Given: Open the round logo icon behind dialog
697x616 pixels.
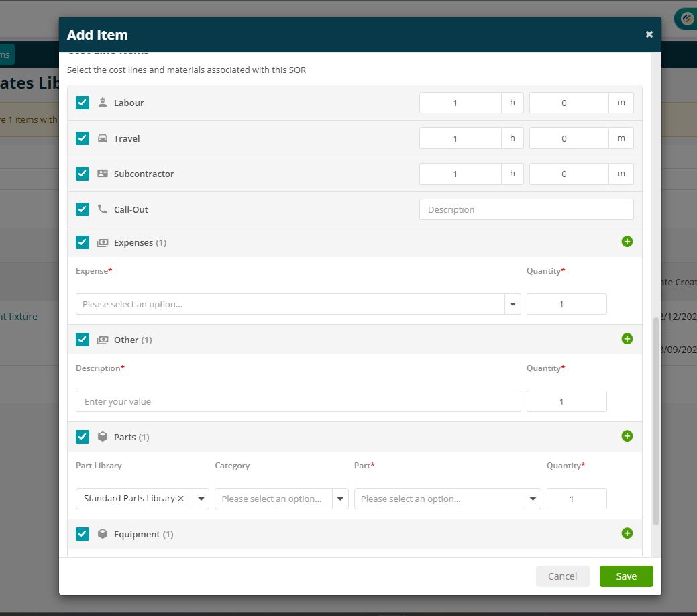Looking at the screenshot, I should (686, 19).
